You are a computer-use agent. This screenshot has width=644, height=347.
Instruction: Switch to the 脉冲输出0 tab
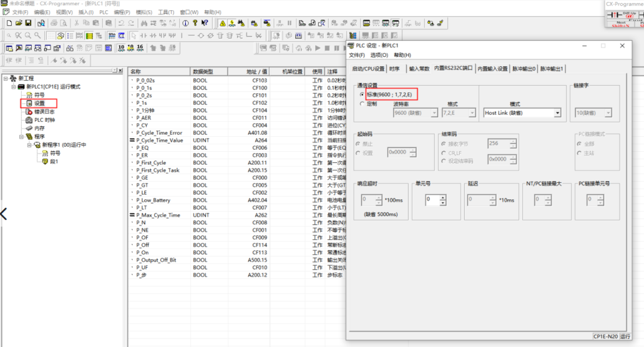click(524, 69)
